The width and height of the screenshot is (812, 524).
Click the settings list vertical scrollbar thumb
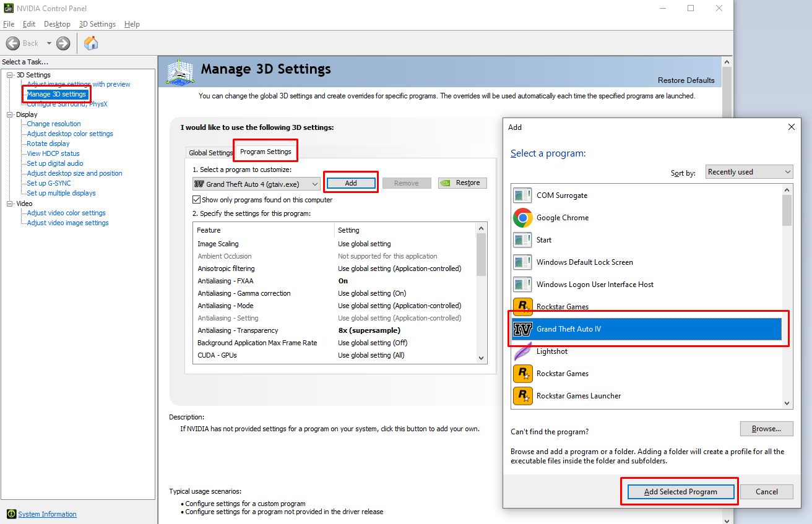pos(482,256)
